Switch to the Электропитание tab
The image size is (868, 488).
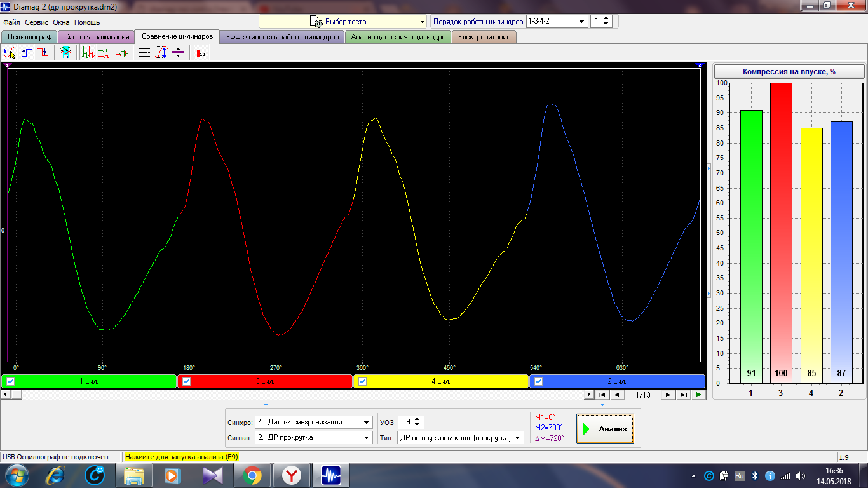pos(484,37)
